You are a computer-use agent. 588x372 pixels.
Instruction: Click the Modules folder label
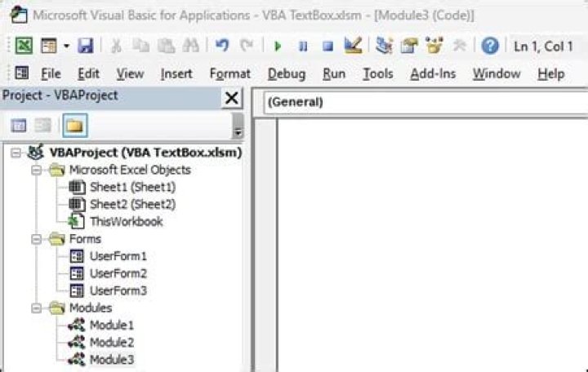coord(91,308)
